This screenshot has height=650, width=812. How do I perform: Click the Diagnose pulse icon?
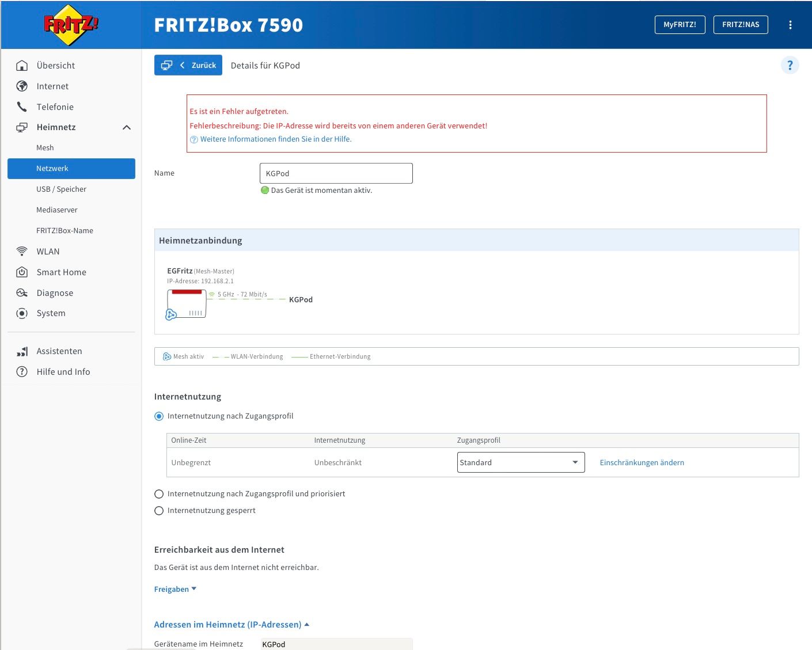click(x=22, y=293)
